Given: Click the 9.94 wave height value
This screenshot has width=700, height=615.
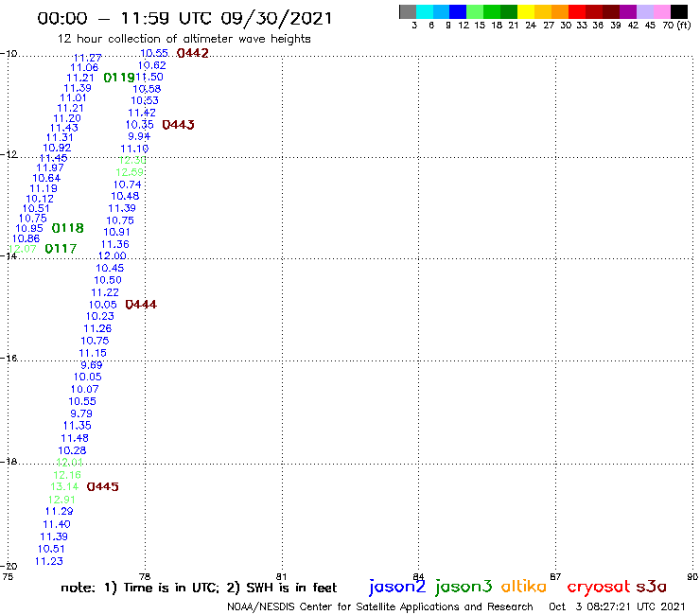Looking at the screenshot, I should (139, 136).
